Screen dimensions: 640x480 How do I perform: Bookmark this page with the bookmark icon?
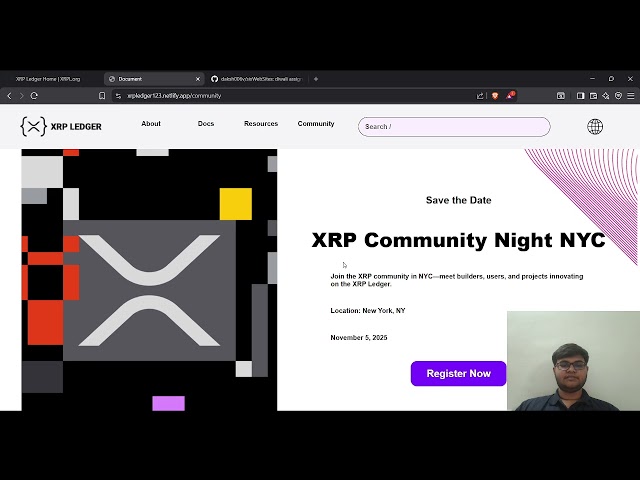pos(102,96)
